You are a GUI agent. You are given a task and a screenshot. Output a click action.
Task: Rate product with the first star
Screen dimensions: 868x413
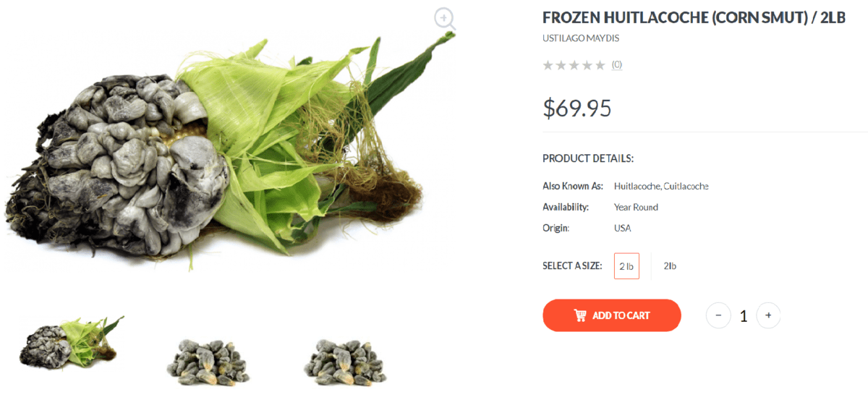click(548, 65)
